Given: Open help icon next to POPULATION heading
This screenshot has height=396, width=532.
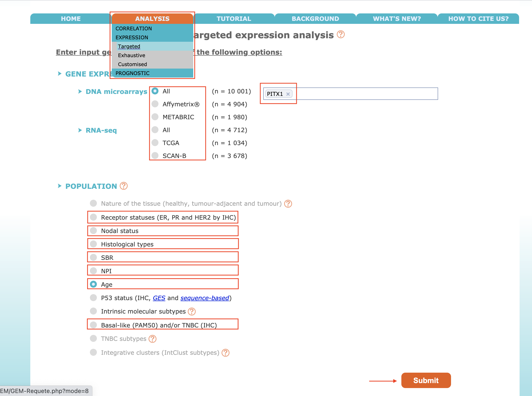Looking at the screenshot, I should [124, 186].
